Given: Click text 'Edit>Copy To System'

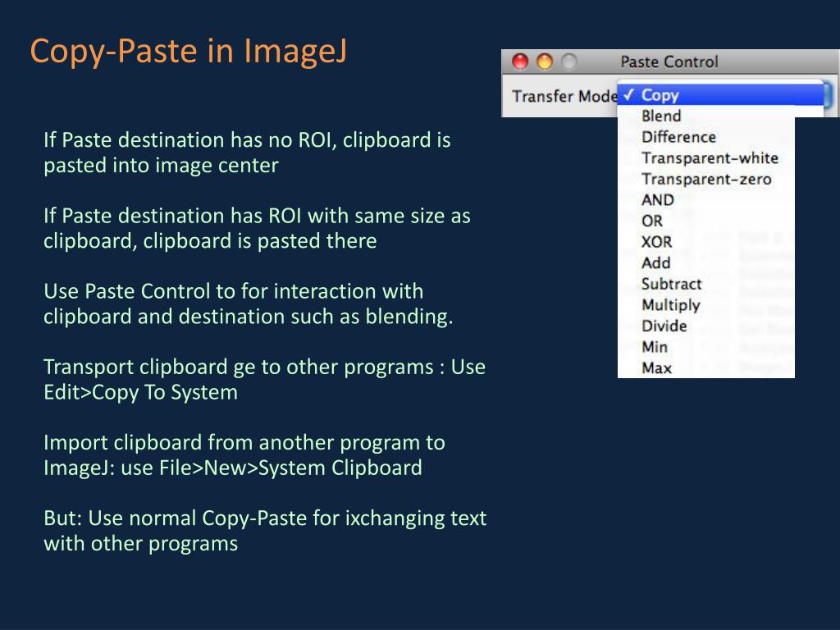Looking at the screenshot, I should (140, 392).
